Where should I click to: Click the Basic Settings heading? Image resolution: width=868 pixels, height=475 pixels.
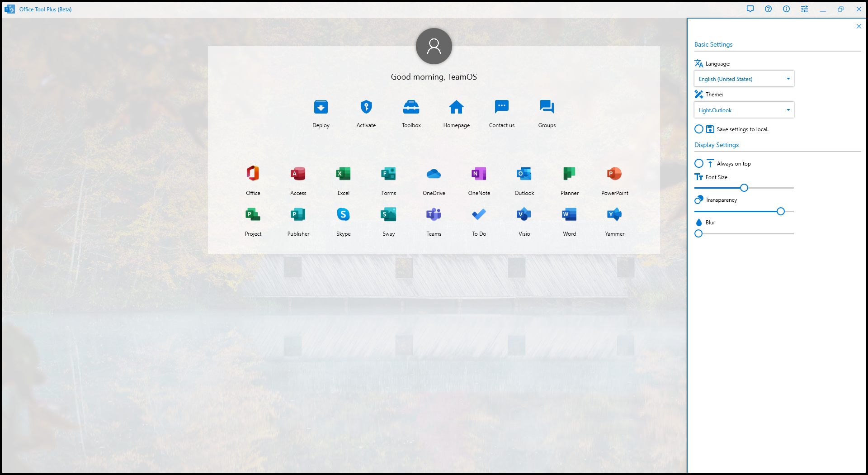click(713, 44)
